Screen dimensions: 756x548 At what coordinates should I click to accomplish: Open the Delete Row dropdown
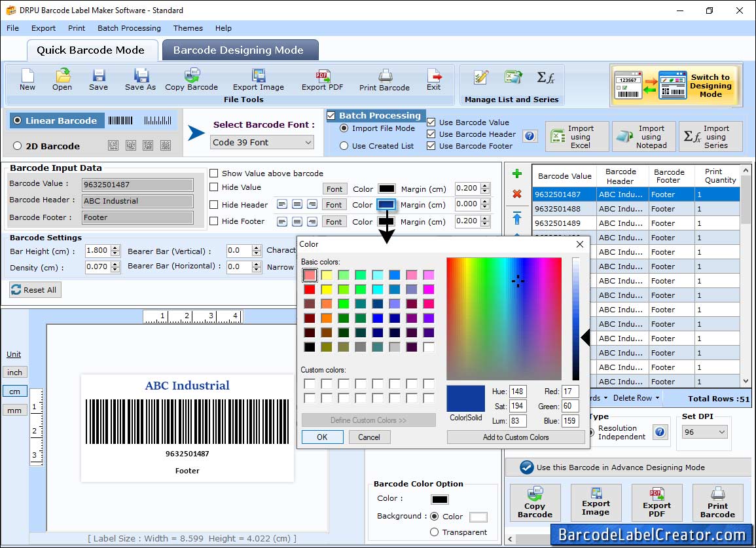(x=636, y=398)
